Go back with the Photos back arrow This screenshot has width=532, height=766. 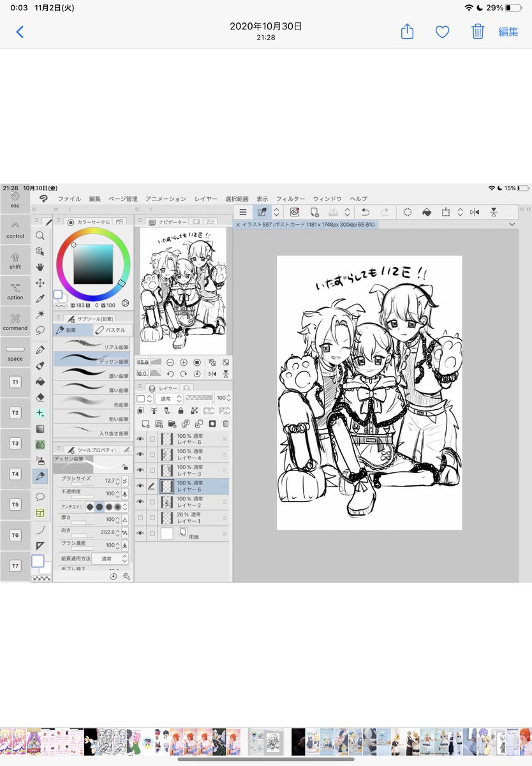point(20,32)
